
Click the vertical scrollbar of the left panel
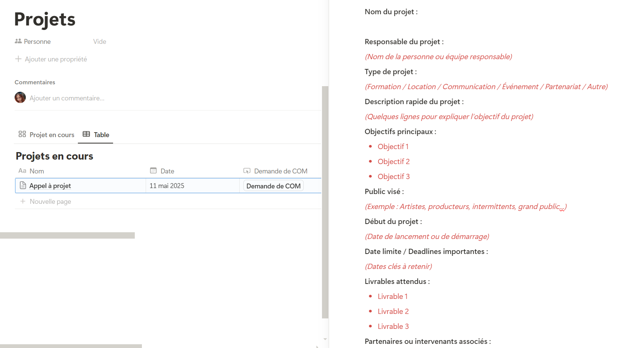tap(325, 202)
